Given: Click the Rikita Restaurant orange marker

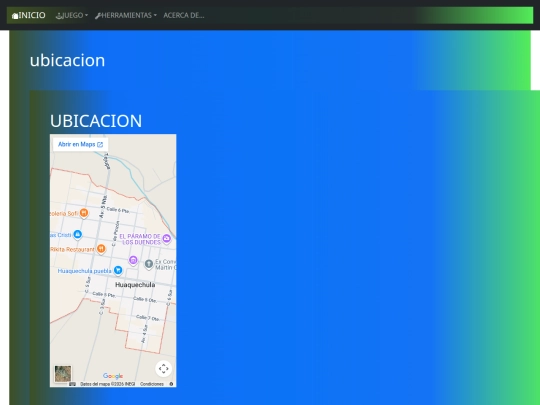Looking at the screenshot, I should point(101,249).
